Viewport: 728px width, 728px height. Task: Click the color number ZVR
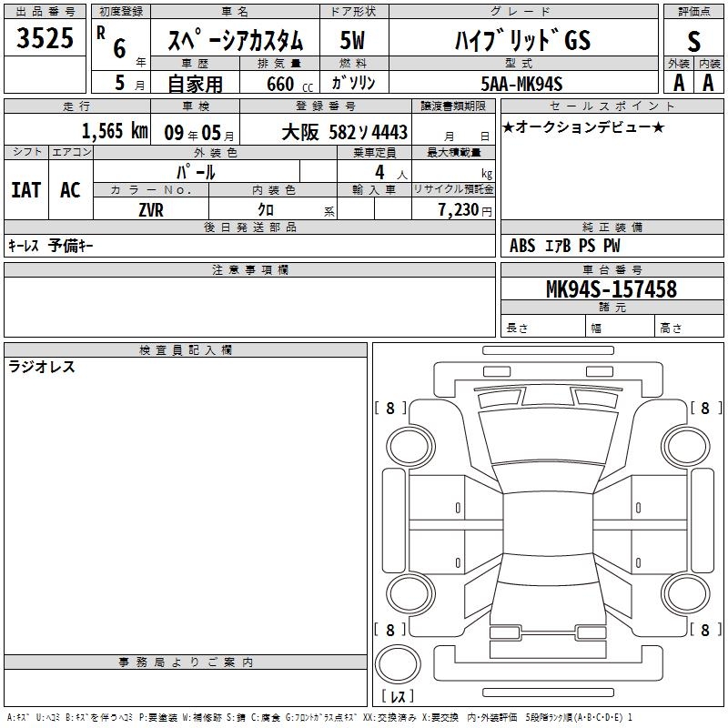click(150, 210)
